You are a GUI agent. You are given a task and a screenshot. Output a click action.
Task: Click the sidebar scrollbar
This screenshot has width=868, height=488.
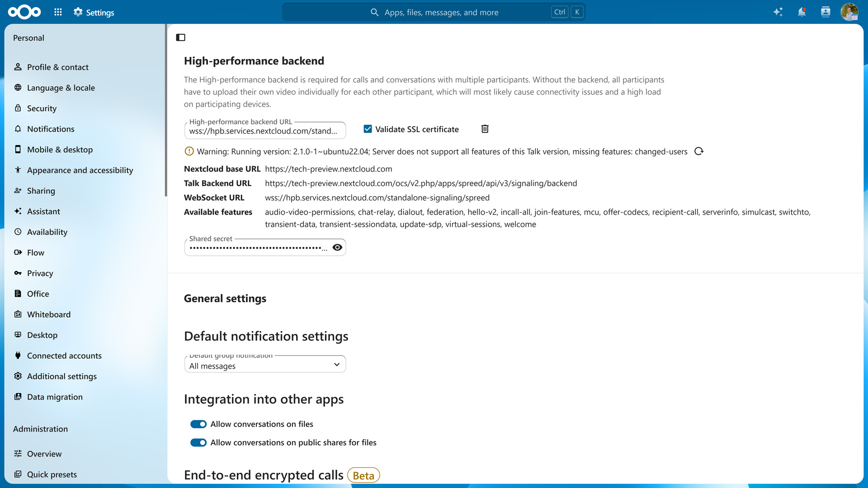point(166,111)
